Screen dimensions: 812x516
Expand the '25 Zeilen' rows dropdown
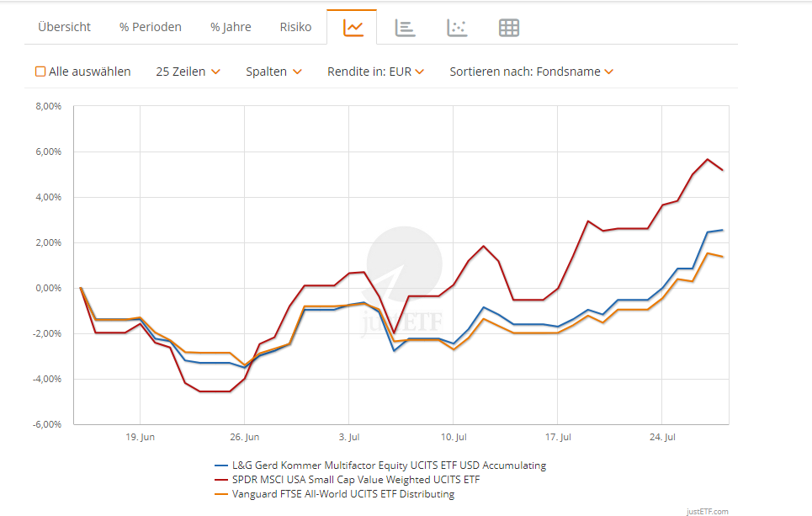tap(188, 72)
